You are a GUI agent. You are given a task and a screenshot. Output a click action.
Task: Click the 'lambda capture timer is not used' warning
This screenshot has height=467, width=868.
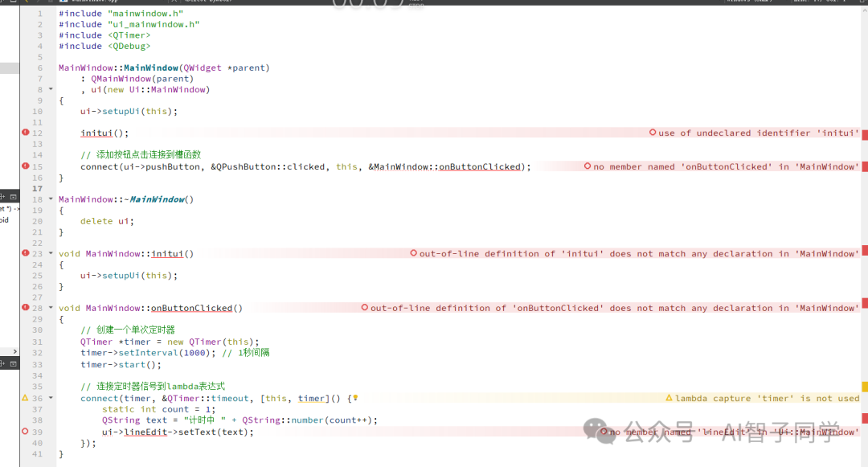pyautogui.click(x=768, y=398)
